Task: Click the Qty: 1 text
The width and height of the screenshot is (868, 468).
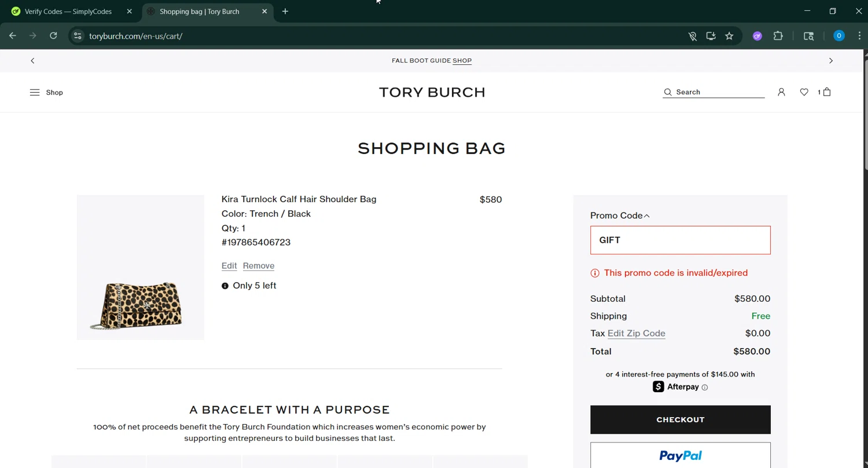Action: click(x=233, y=228)
